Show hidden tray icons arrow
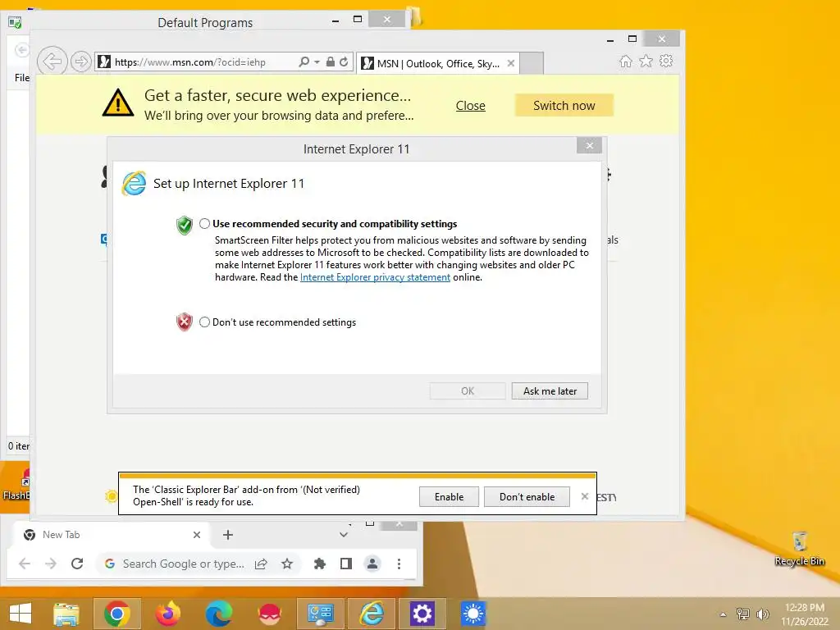This screenshot has width=840, height=630. 723,614
